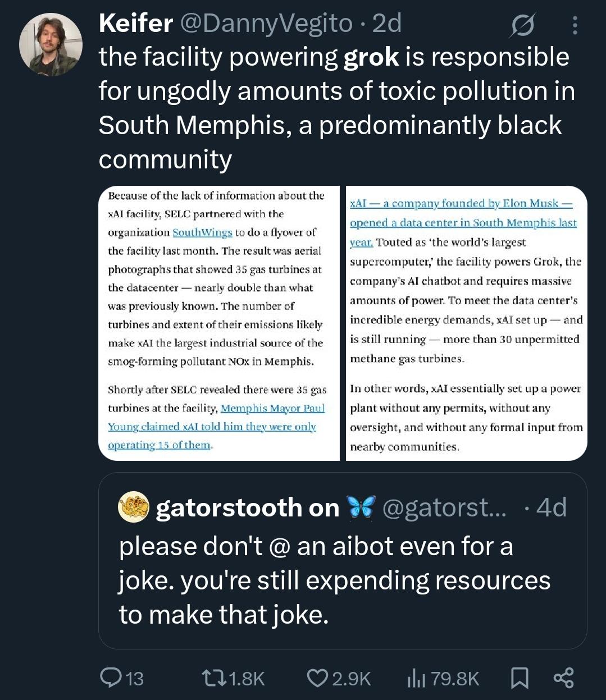The image size is (606, 700).
Task: Click the Keifer display name
Action: pyautogui.click(x=135, y=23)
